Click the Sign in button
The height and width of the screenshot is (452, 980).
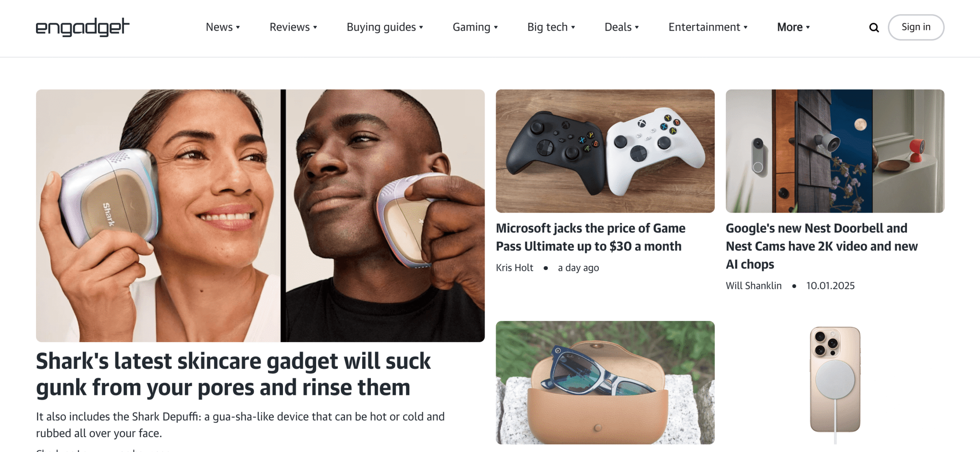pos(916,27)
